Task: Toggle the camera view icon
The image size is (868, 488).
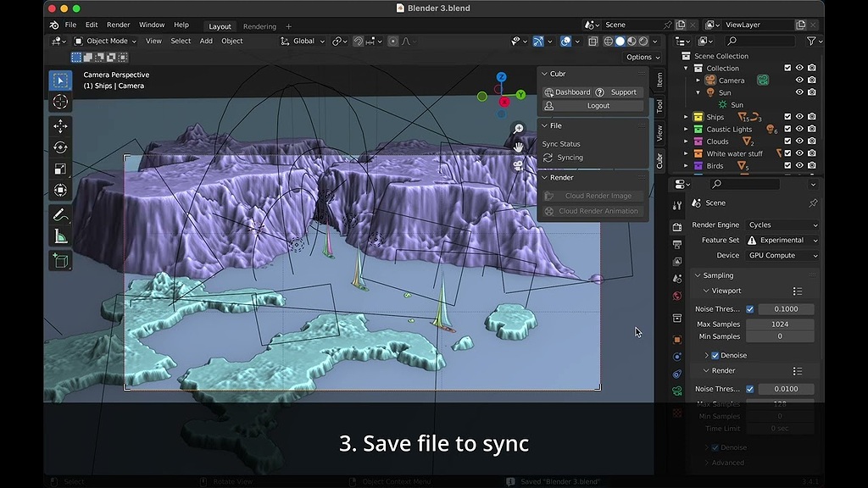Action: (518, 165)
